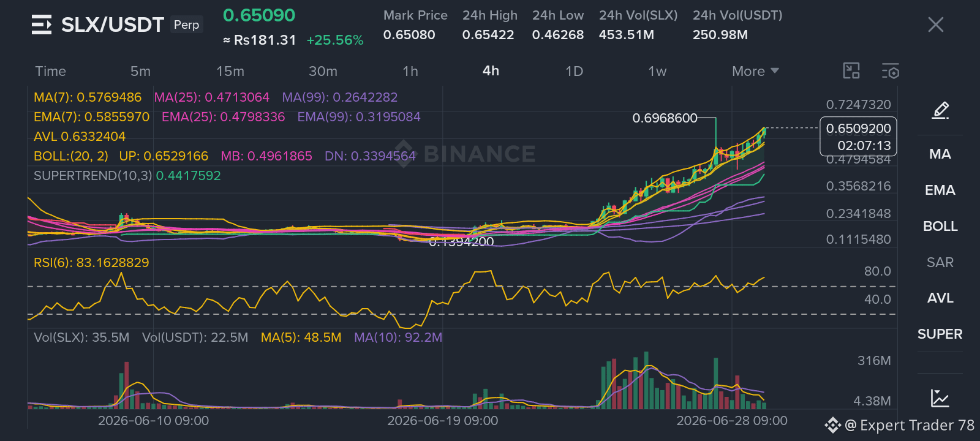
Task: Click the +25.56% change value
Action: click(335, 40)
